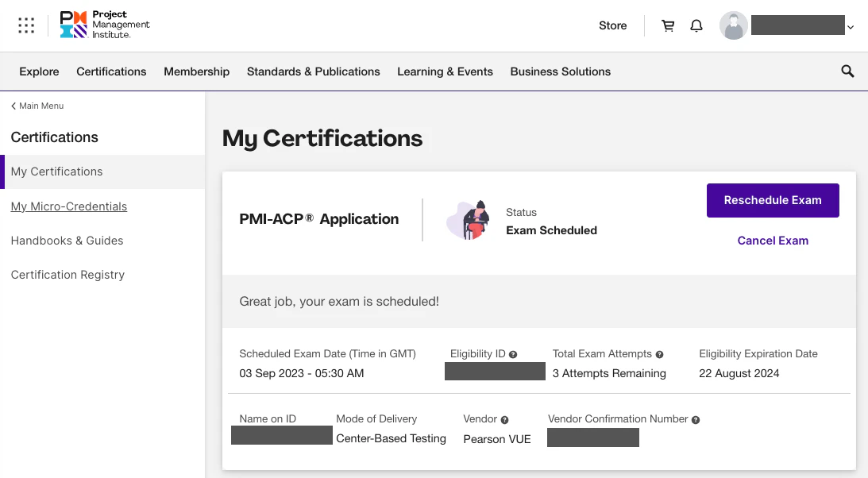The width and height of the screenshot is (868, 478).
Task: Open Standards & Publications menu
Action: click(x=314, y=71)
